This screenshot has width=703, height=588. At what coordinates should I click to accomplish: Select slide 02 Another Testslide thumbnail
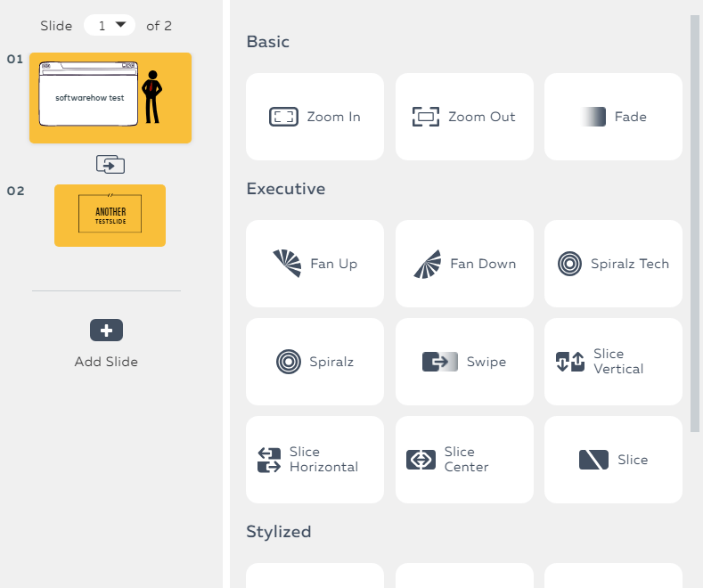(110, 216)
